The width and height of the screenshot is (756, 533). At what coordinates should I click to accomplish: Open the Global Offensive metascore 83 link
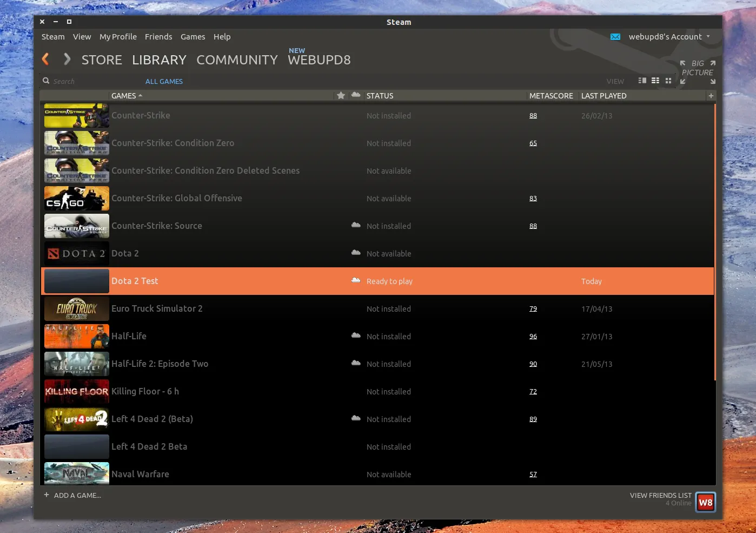[533, 198]
